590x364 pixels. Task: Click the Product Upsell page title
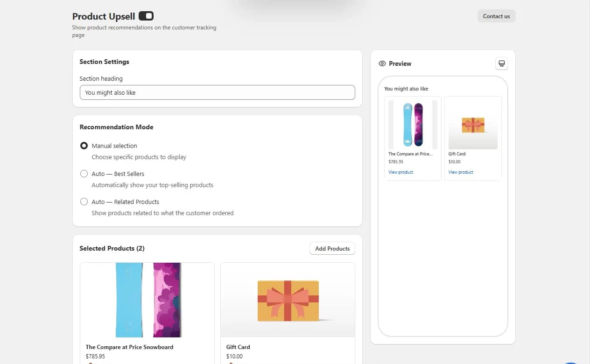pyautogui.click(x=104, y=16)
